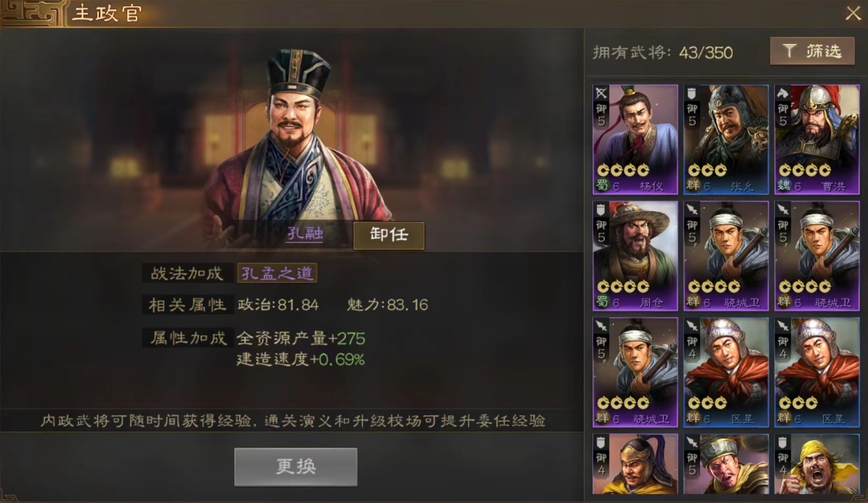868x503 pixels.
Task: Click the 更换 replace button
Action: coord(296,467)
